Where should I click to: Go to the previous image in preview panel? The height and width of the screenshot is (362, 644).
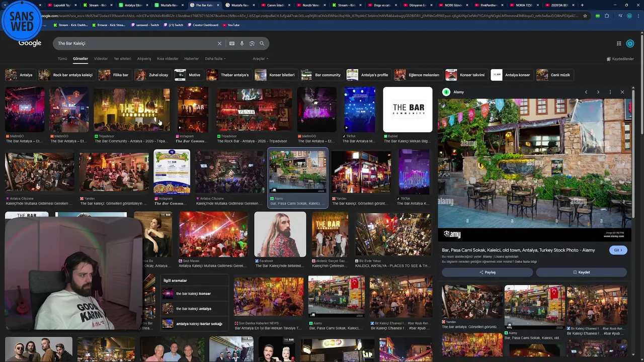[x=586, y=92]
